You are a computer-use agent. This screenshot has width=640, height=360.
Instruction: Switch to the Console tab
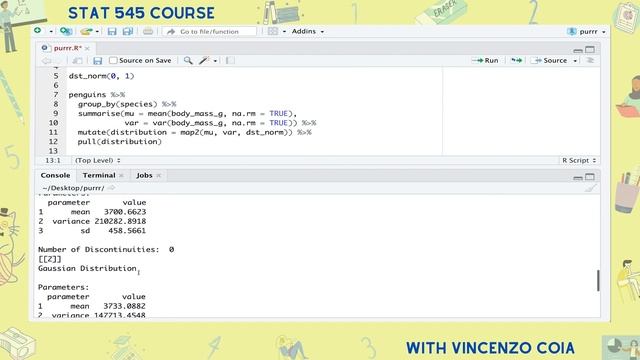click(56, 175)
